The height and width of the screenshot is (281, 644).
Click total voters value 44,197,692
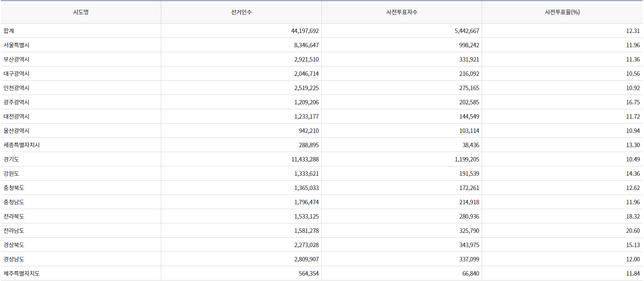click(304, 31)
